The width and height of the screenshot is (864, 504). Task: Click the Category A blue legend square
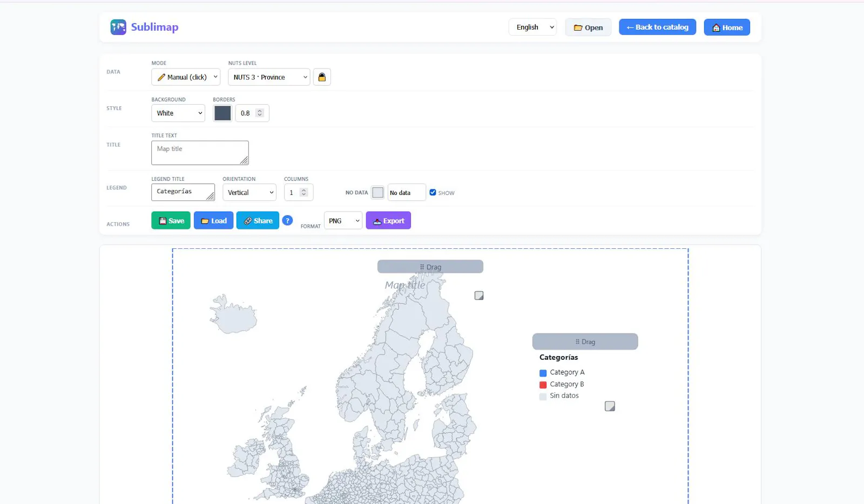tap(543, 373)
